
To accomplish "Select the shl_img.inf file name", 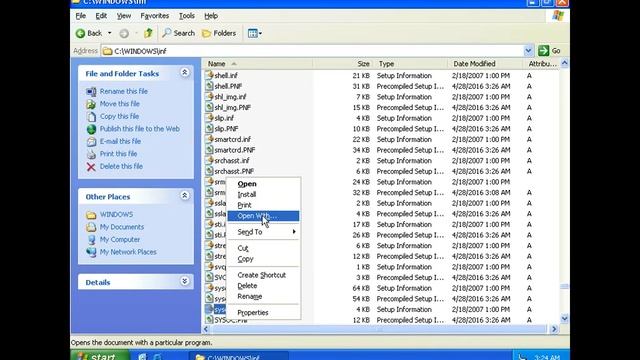I will click(x=230, y=97).
